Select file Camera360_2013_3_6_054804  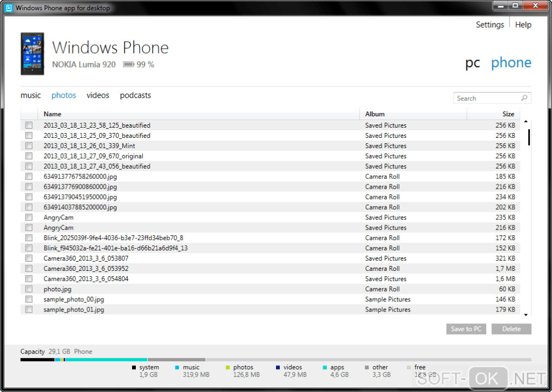click(270, 279)
